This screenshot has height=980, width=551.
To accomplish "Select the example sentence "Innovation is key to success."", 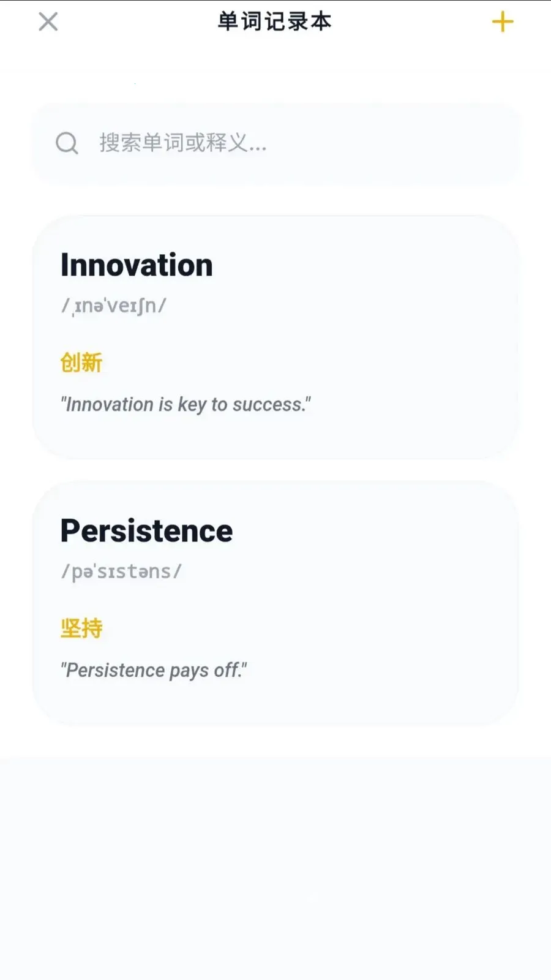I will point(186,404).
